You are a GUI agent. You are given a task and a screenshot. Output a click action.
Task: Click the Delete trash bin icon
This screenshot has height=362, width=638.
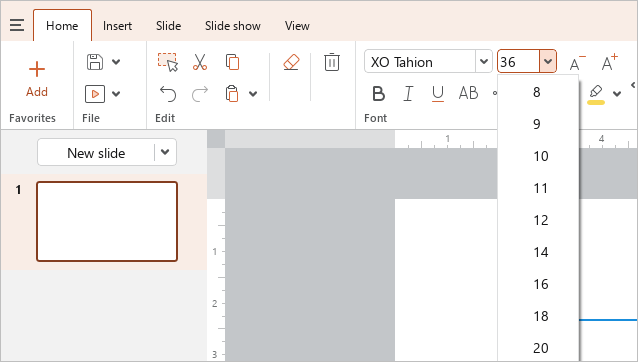pos(332,62)
